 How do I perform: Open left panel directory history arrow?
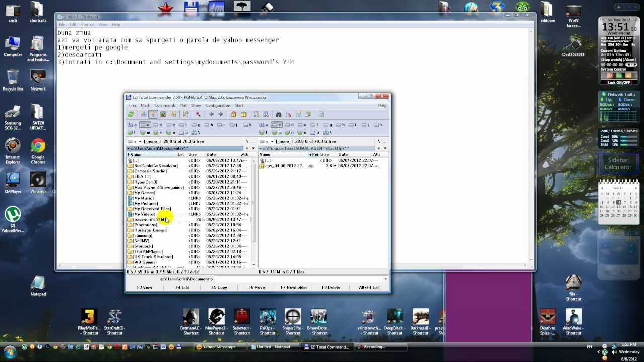(x=253, y=148)
